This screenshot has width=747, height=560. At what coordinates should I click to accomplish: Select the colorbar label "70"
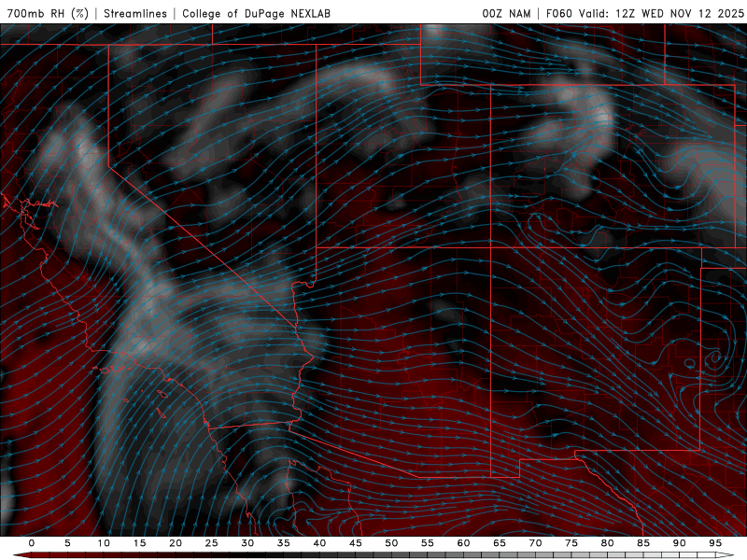[535, 543]
